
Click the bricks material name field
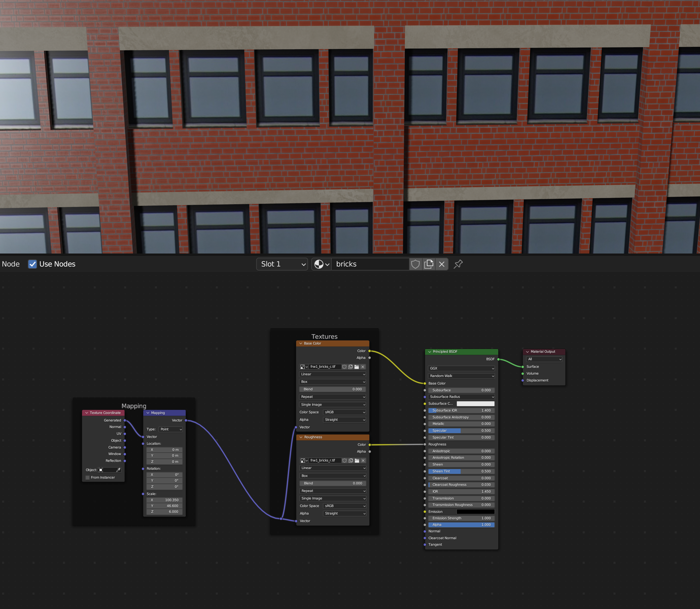[370, 264]
